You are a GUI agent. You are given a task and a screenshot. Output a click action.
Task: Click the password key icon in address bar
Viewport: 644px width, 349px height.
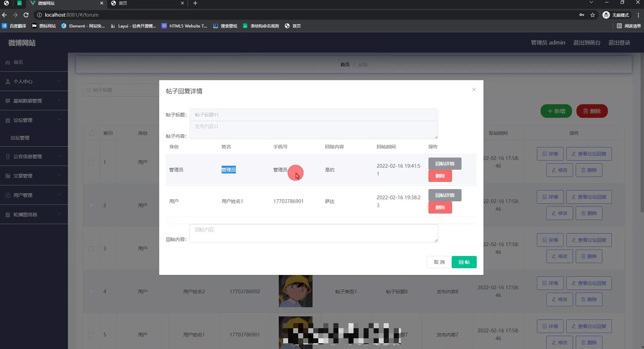582,15
